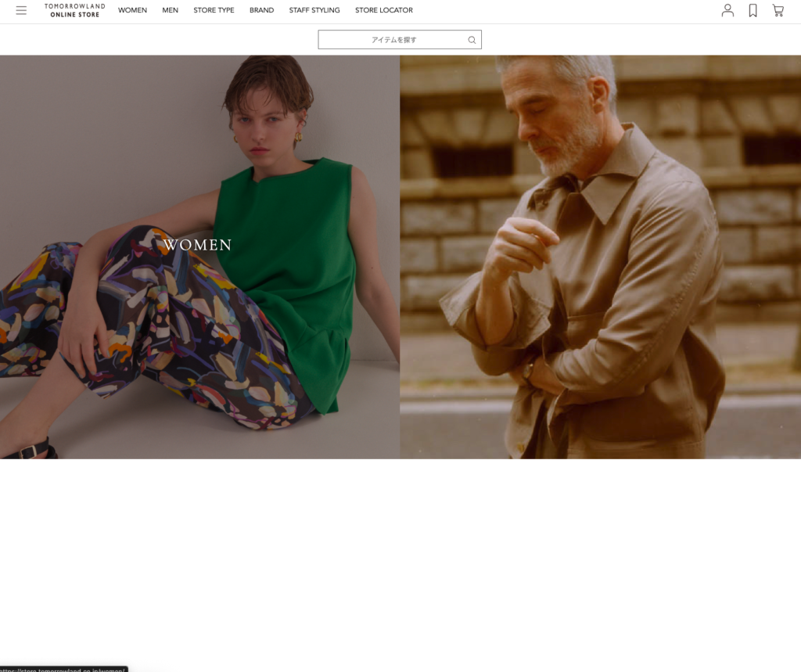Expand the STORE TYPE navigation item
801x672 pixels.
point(214,10)
